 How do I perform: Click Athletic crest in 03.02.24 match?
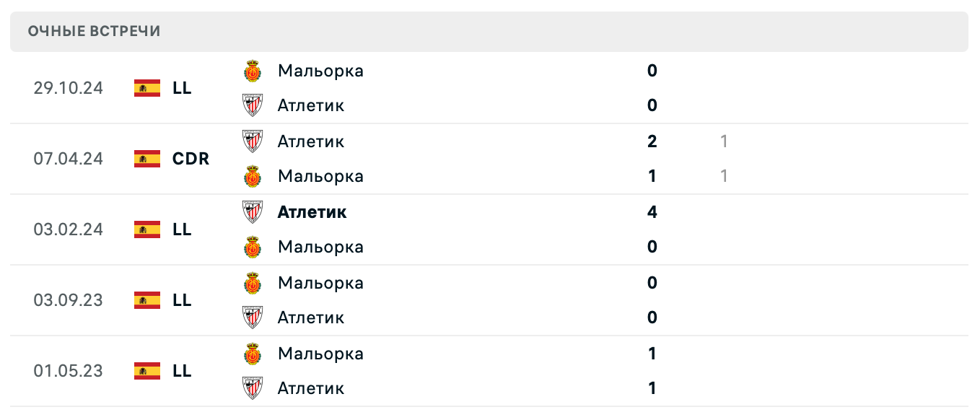(253, 212)
